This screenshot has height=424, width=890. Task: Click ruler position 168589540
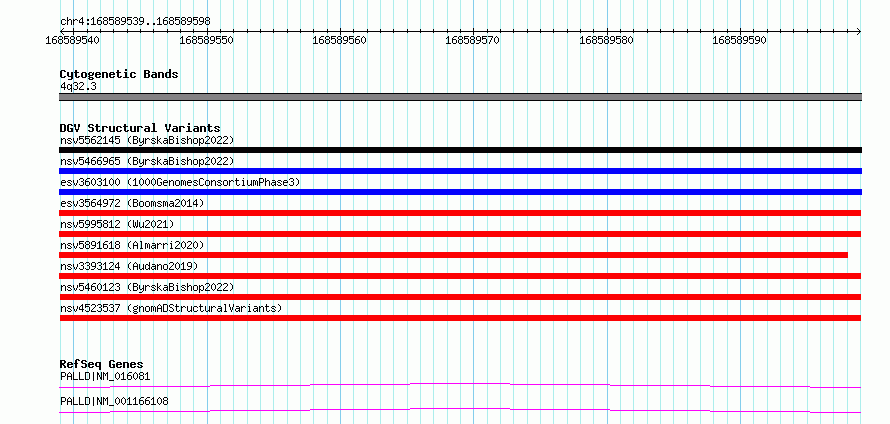[x=72, y=40]
